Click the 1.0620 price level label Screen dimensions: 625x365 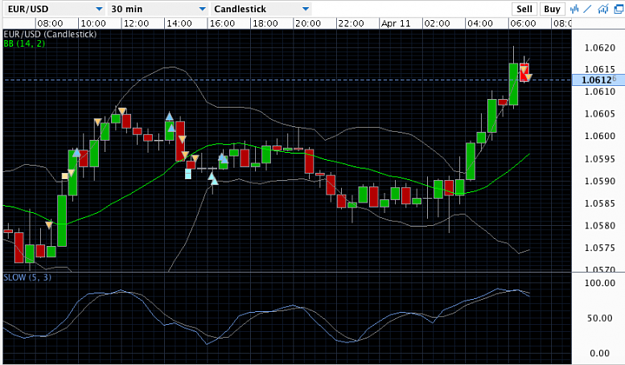coord(600,48)
